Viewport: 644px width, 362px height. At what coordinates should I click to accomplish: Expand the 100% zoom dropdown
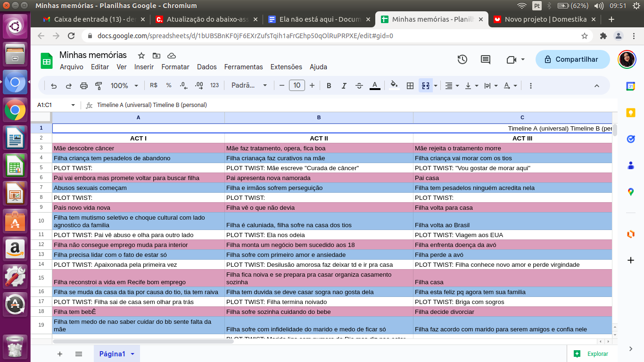(124, 86)
